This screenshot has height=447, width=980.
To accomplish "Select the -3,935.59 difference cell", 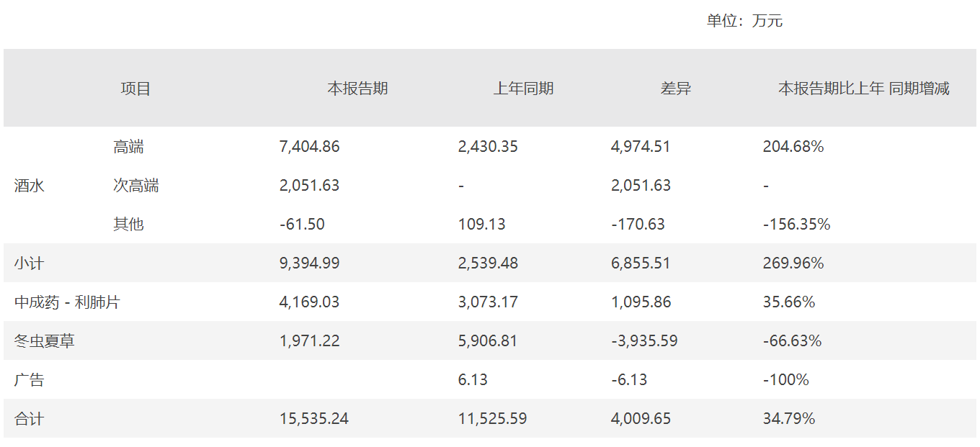I will point(643,341).
